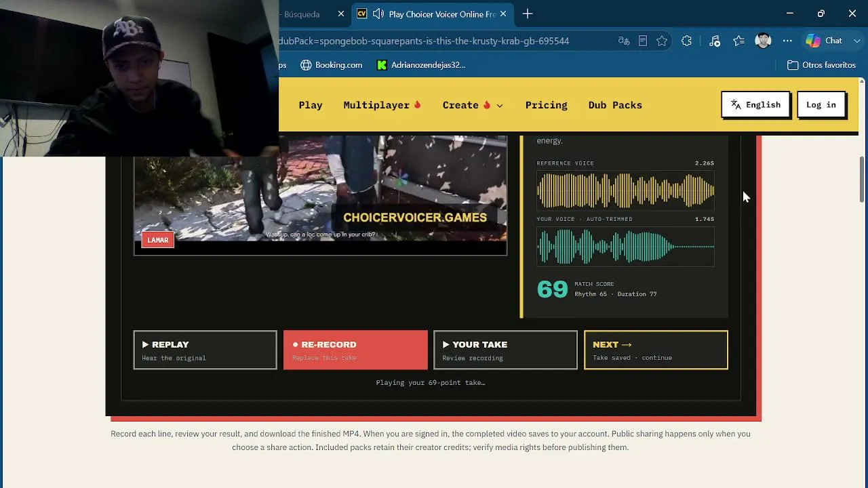Open the browser profile avatar
The image size is (868, 488).
click(763, 41)
